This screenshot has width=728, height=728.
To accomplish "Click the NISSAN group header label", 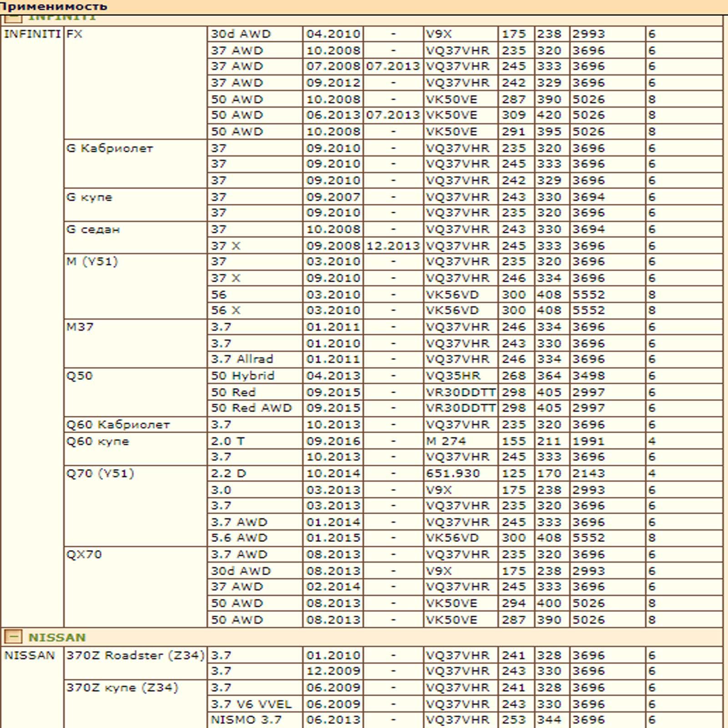I will (x=57, y=637).
